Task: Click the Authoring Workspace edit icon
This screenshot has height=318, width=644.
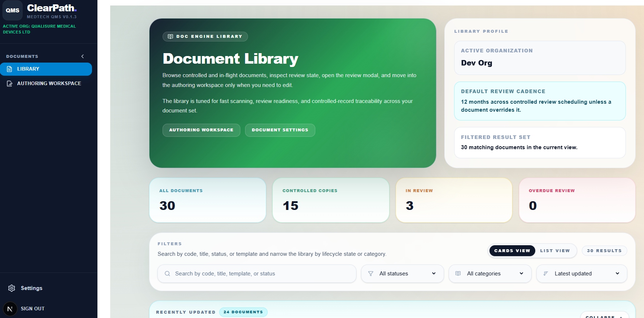Action: tap(9, 84)
